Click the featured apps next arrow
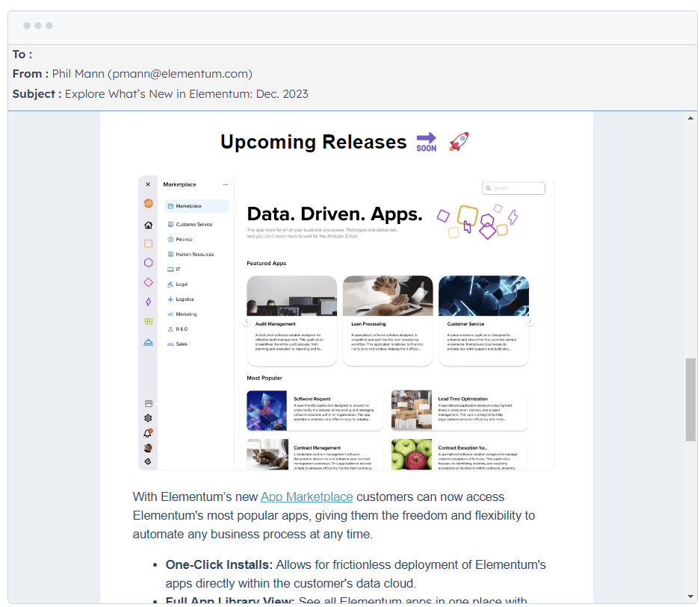The image size is (700, 607). coord(530,321)
